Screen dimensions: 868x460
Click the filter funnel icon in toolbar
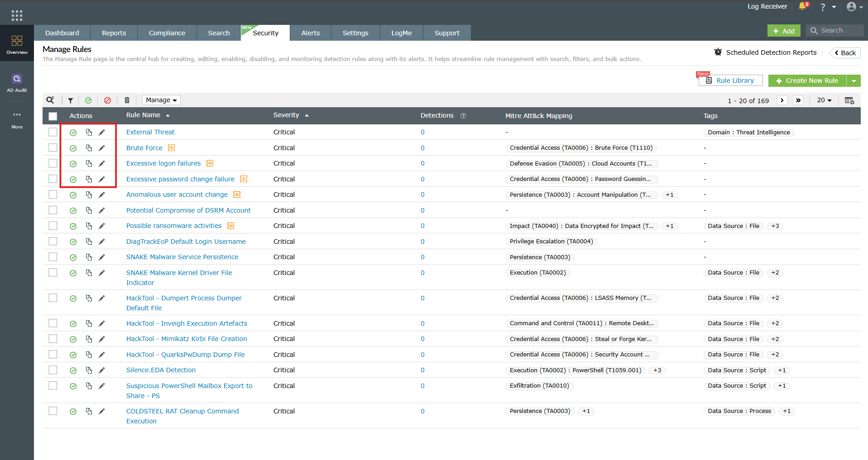click(71, 100)
